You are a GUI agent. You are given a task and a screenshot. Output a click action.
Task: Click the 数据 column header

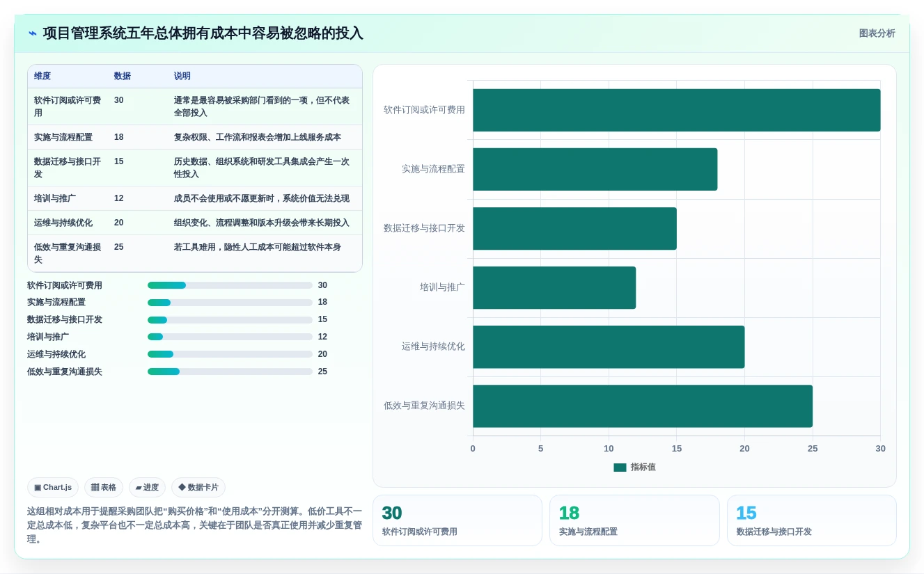coord(123,77)
